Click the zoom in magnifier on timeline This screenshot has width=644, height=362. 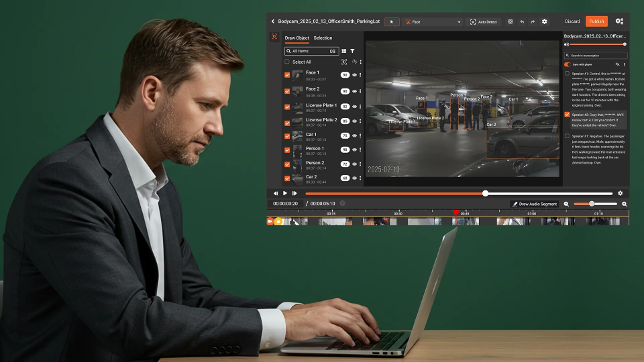coord(625,204)
